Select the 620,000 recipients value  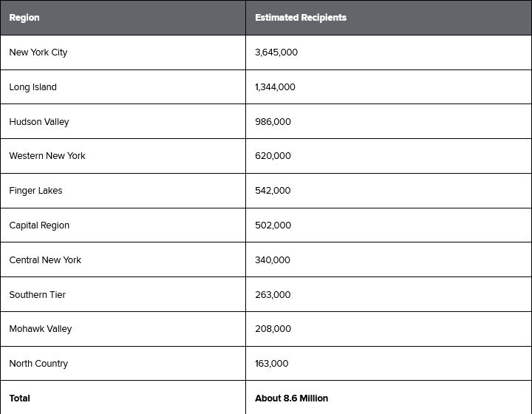click(x=273, y=156)
